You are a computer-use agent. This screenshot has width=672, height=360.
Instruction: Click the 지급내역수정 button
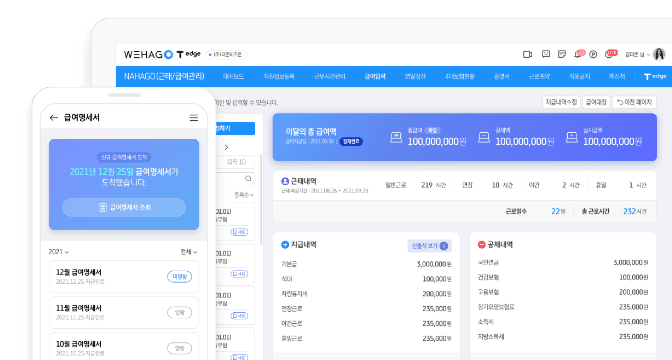561,102
